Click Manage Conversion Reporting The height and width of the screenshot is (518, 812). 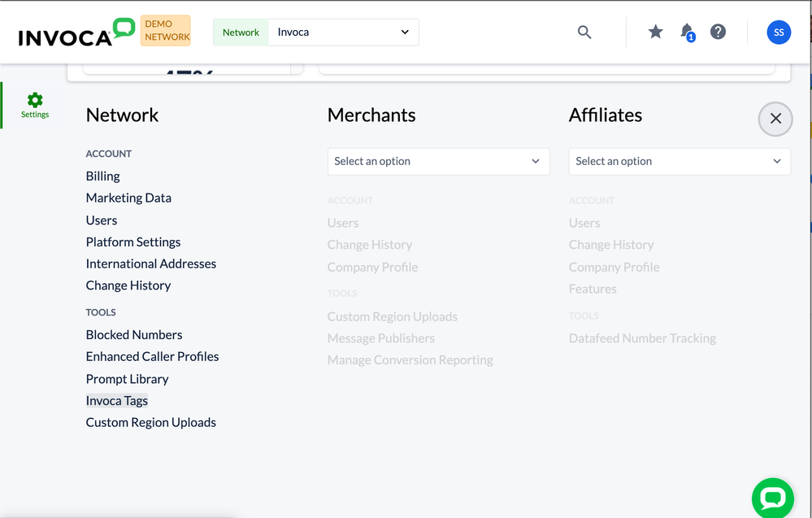[x=410, y=360]
